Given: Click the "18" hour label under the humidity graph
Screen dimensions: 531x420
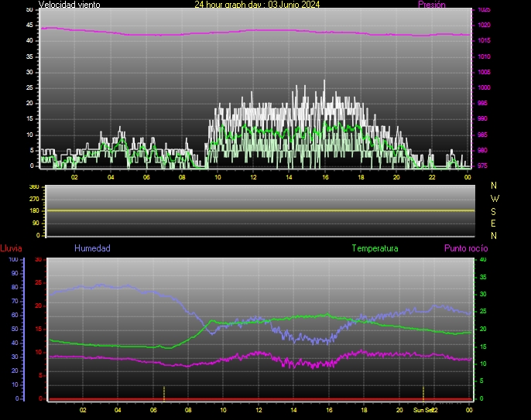Looking at the screenshot, I should tap(364, 410).
